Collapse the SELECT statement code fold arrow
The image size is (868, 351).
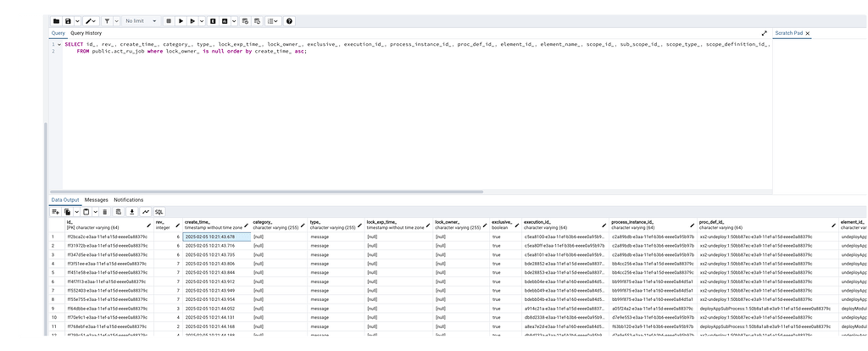[x=59, y=44]
